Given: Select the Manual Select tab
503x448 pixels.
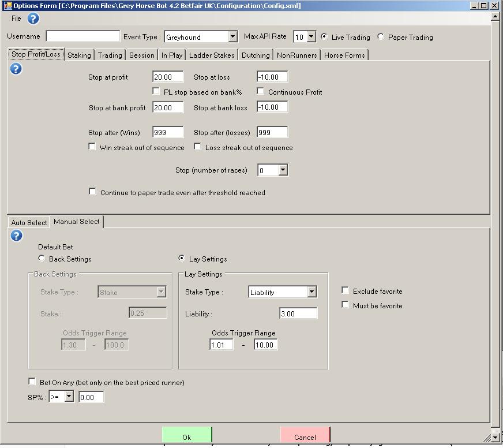Looking at the screenshot, I should pos(76,222).
